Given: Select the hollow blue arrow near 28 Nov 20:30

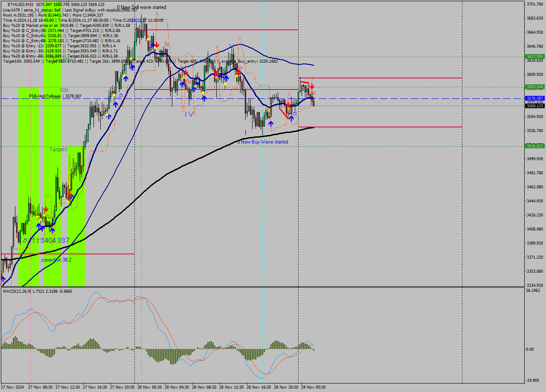Looking at the screenshot, I should click(294, 114).
